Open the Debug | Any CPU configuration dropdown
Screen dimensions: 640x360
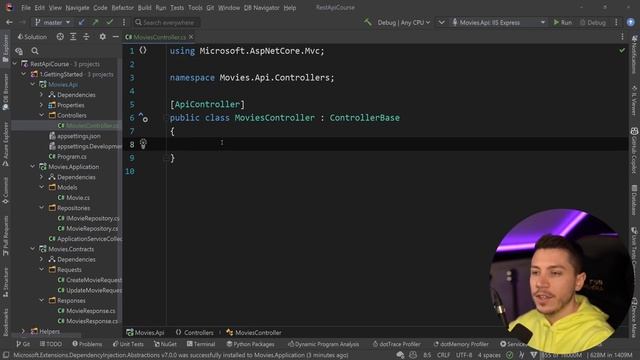coord(403,22)
